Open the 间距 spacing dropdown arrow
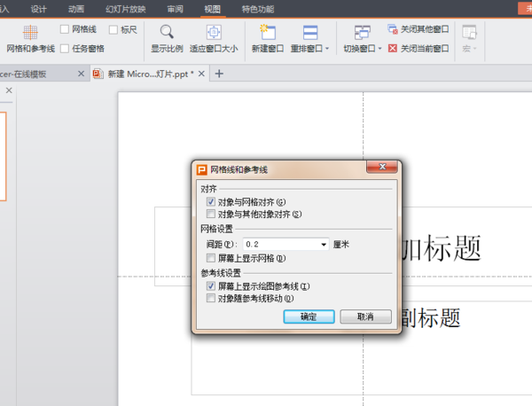Viewport: 532px width, 406px height. [324, 244]
